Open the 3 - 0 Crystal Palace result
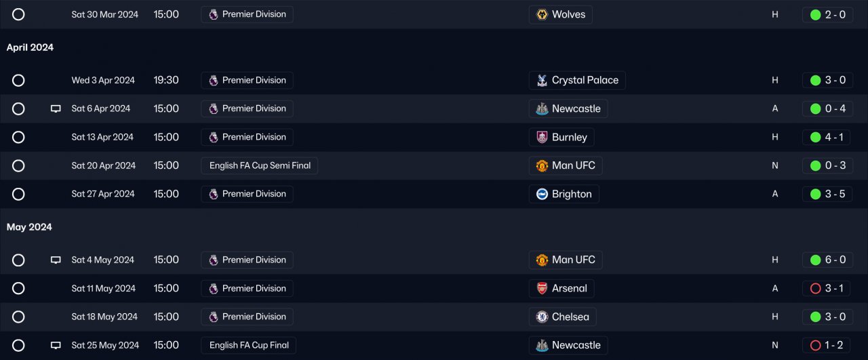Viewport: 868px width, 360px height. (x=827, y=80)
